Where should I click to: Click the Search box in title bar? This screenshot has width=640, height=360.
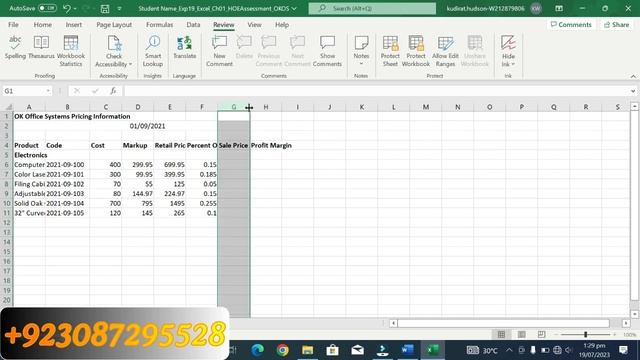(x=372, y=8)
